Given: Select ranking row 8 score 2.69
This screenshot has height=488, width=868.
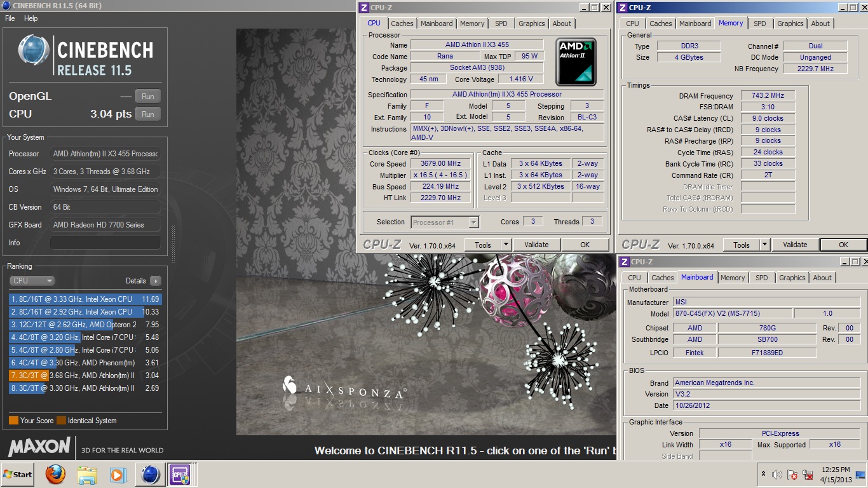Looking at the screenshot, I should (x=85, y=388).
